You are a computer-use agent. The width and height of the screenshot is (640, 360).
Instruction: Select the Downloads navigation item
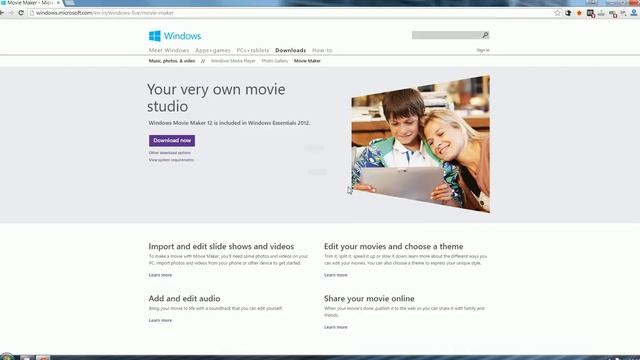click(x=290, y=50)
